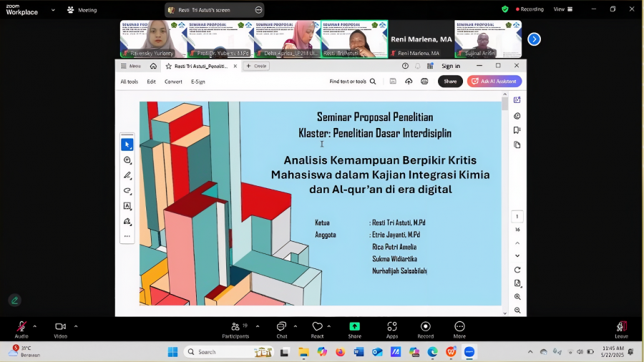
Task: Click the black Share button in Acrobat
Action: pyautogui.click(x=450, y=82)
